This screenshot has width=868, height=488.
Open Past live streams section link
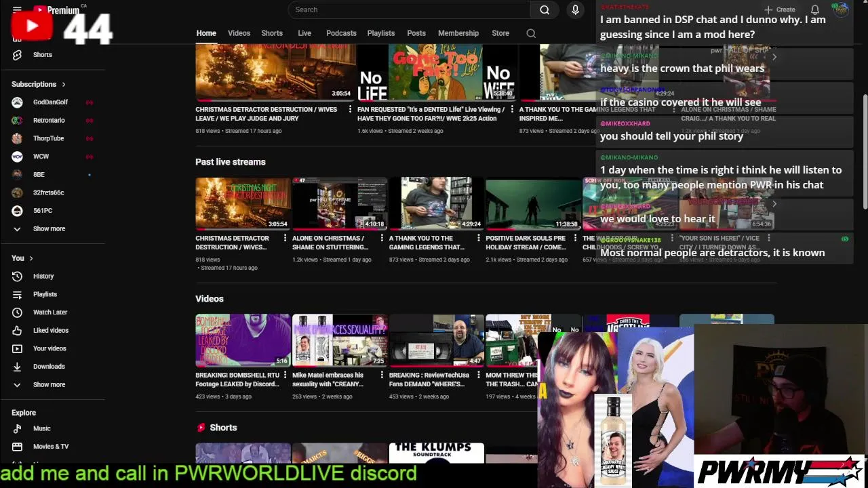click(x=231, y=162)
